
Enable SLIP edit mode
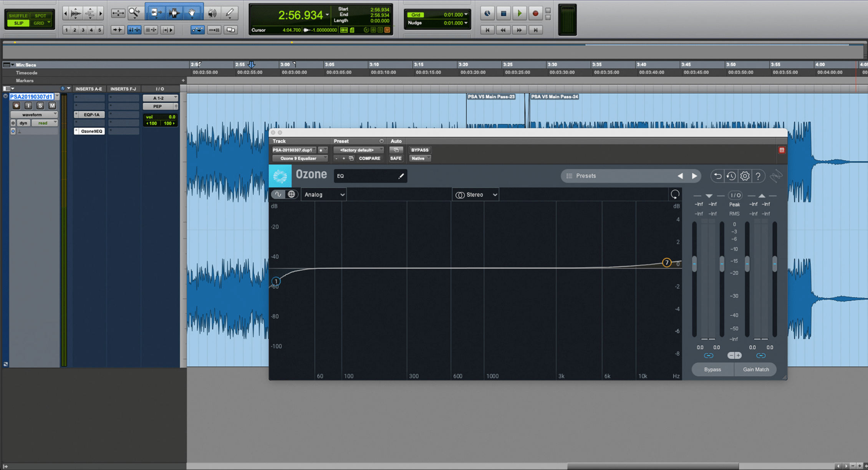tap(18, 23)
